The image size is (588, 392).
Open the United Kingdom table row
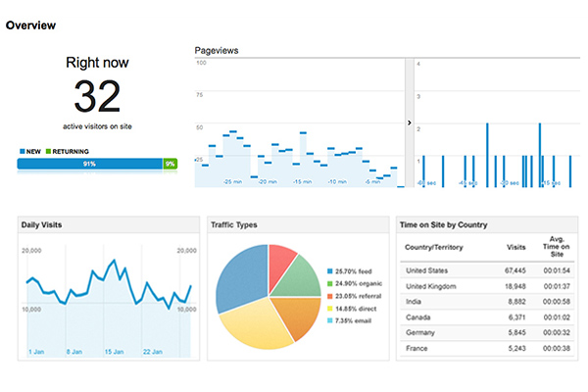(x=482, y=287)
